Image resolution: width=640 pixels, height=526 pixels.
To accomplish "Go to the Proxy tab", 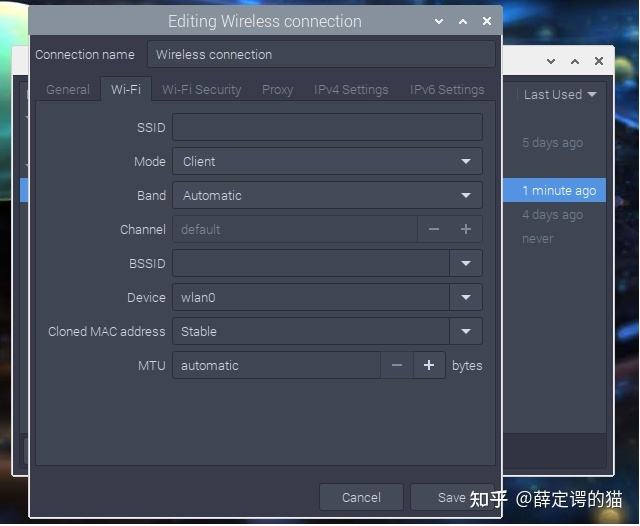I will (x=278, y=89).
